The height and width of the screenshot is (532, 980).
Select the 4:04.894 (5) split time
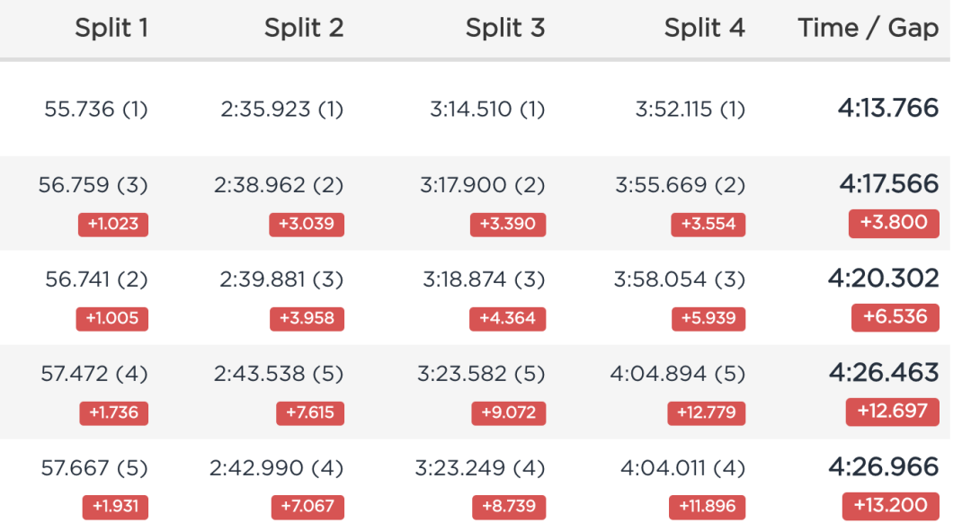tap(678, 374)
